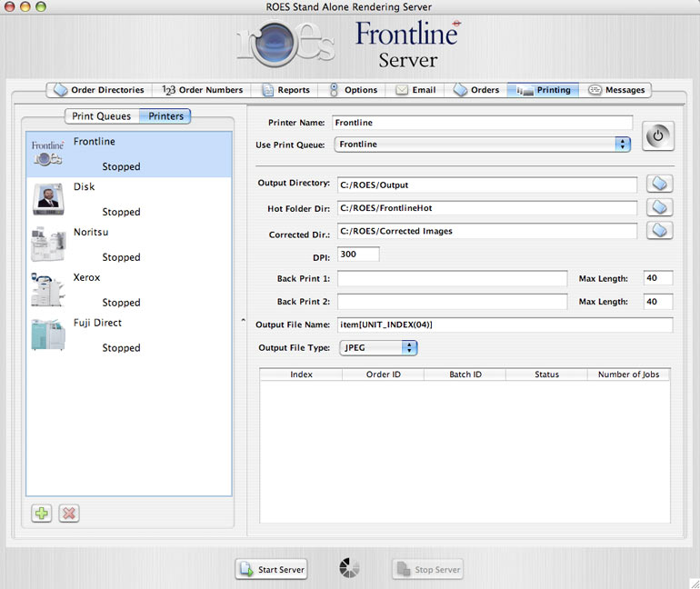Screen dimensions: 700x589
Task: Click the Disk printer portrait icon
Action: pyautogui.click(x=48, y=199)
